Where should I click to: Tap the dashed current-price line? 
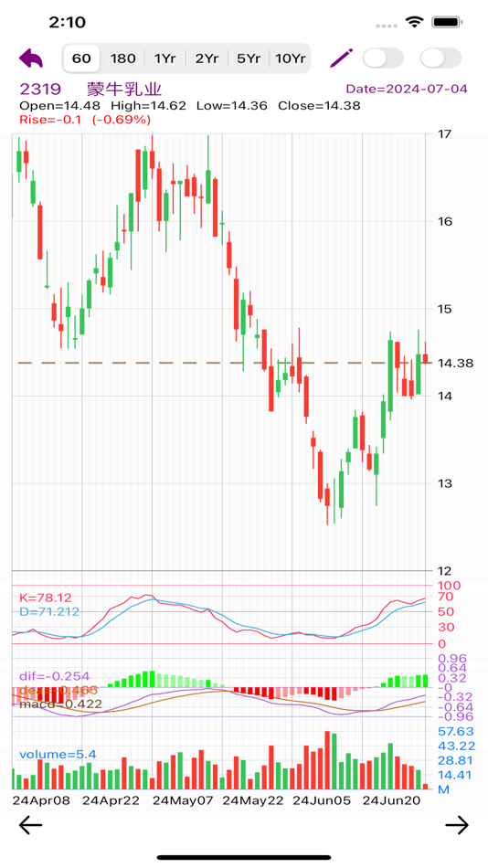click(x=221, y=363)
